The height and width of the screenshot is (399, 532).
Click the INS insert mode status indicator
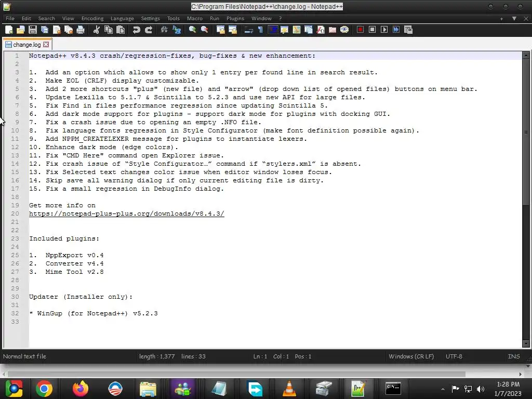[514, 356]
